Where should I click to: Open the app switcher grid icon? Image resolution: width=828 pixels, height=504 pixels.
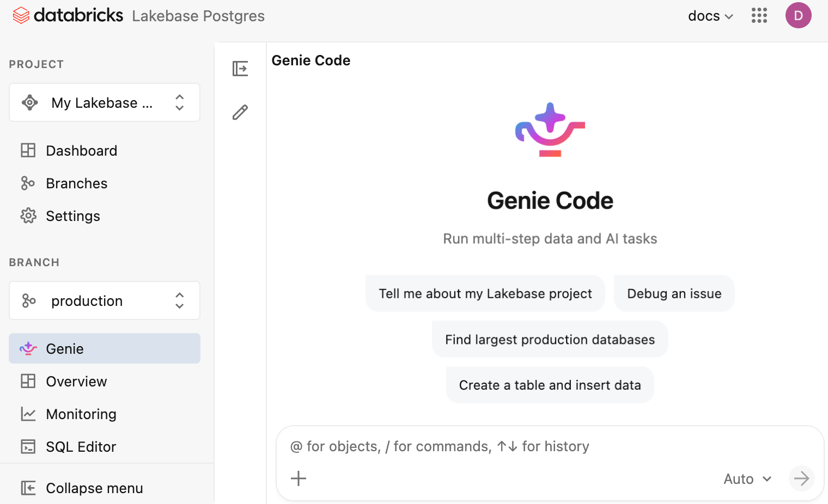pos(759,15)
